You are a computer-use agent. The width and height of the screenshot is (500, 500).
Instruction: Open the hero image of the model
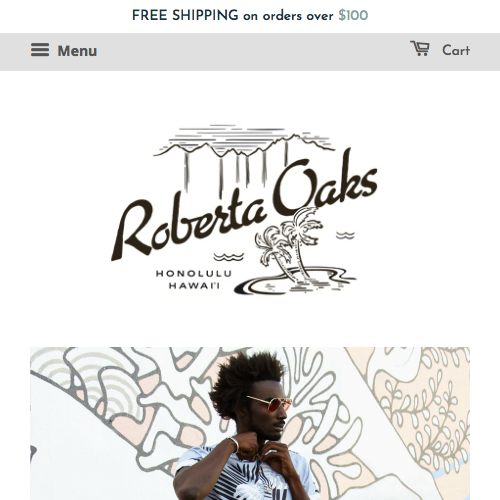(250, 423)
